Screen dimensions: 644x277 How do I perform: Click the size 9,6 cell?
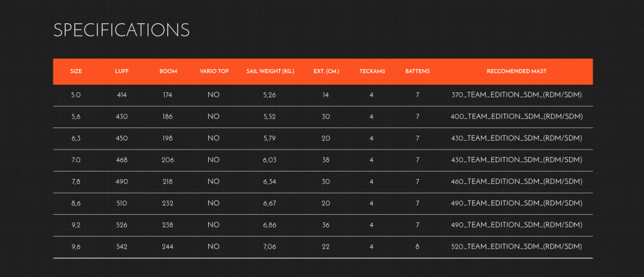pyautogui.click(x=76, y=247)
